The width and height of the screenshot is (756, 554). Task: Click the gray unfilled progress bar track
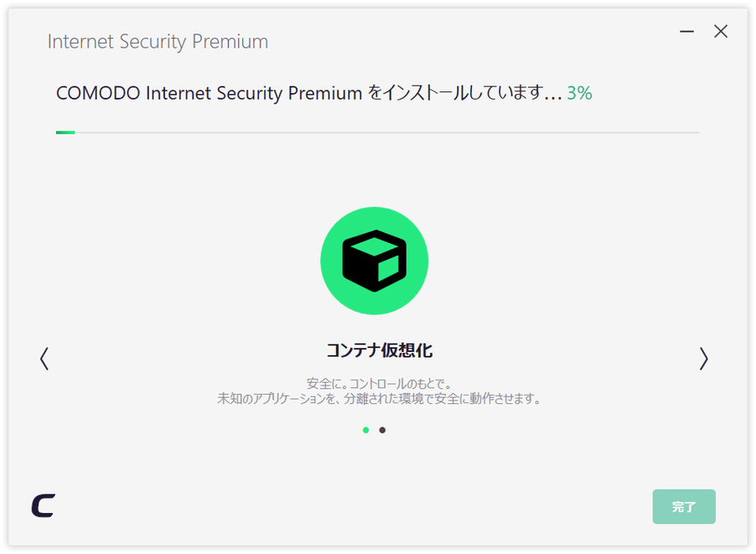(x=387, y=132)
